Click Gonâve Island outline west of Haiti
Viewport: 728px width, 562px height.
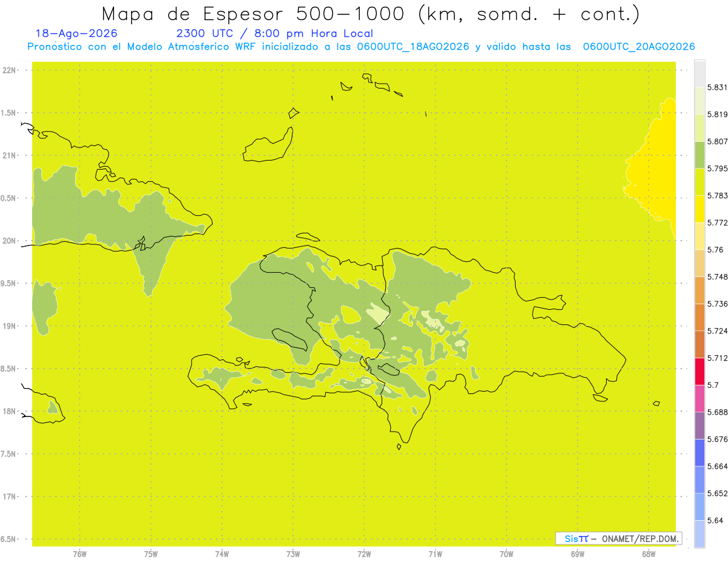coord(289,340)
